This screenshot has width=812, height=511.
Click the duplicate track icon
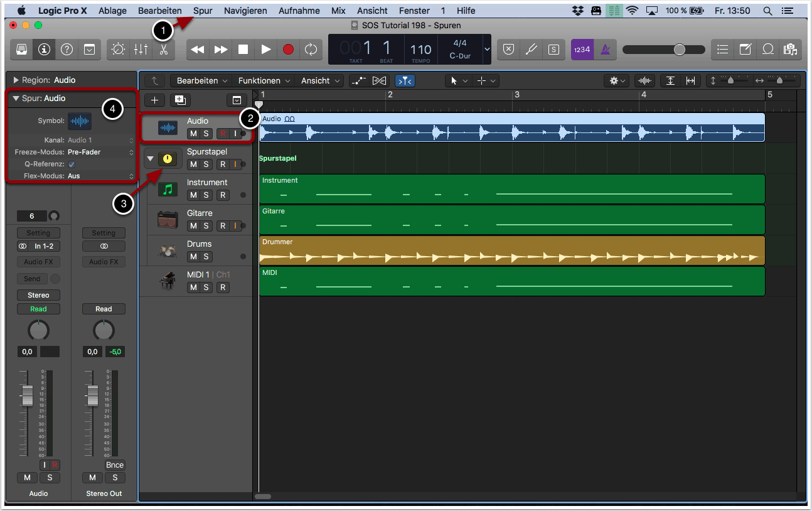point(181,100)
